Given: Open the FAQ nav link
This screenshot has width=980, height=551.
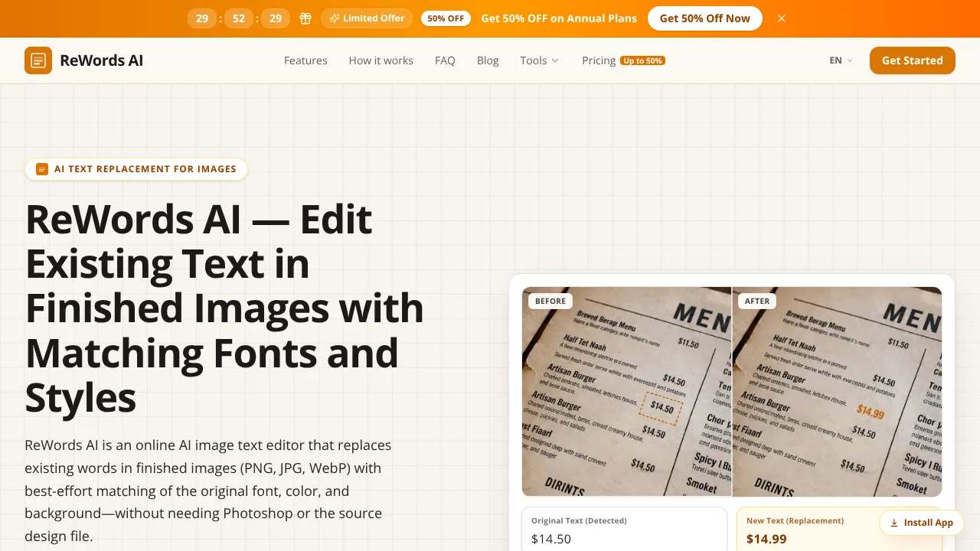Looking at the screenshot, I should 445,60.
